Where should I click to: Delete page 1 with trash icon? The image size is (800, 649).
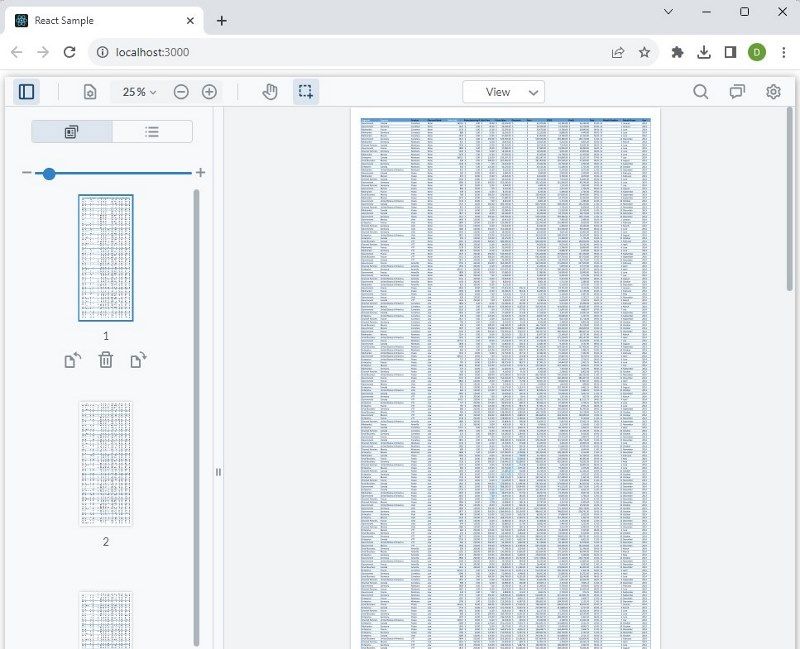click(x=105, y=360)
